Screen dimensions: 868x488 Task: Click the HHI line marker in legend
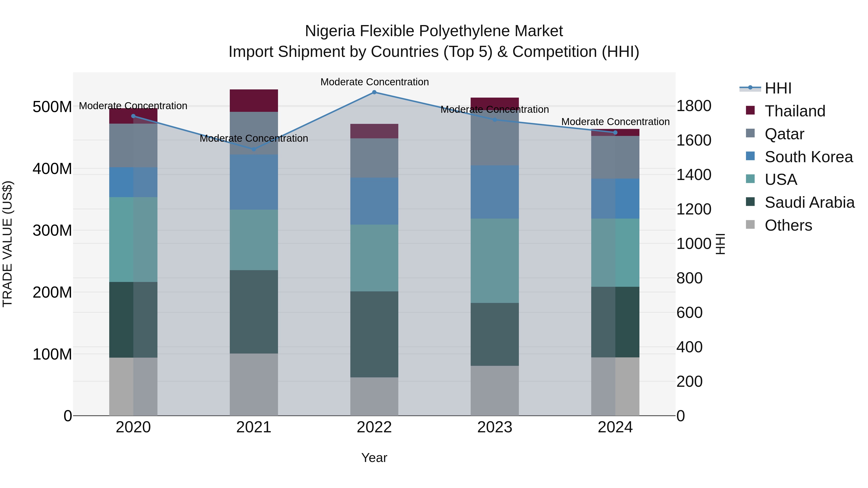tap(750, 87)
